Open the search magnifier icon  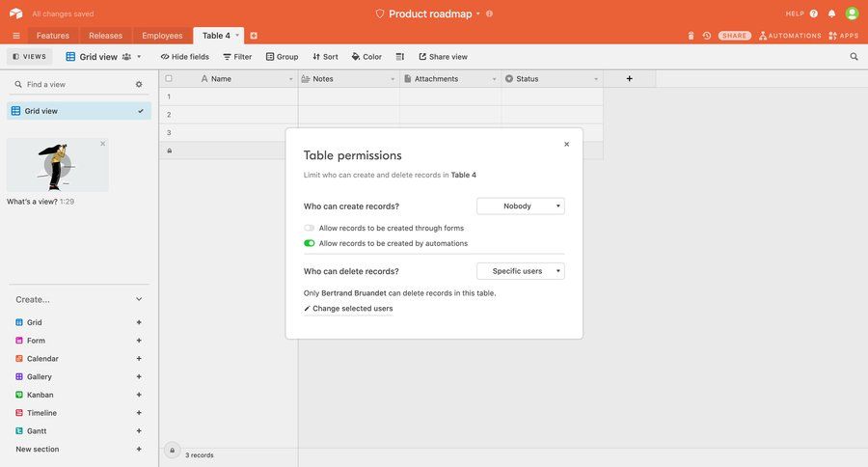854,57
